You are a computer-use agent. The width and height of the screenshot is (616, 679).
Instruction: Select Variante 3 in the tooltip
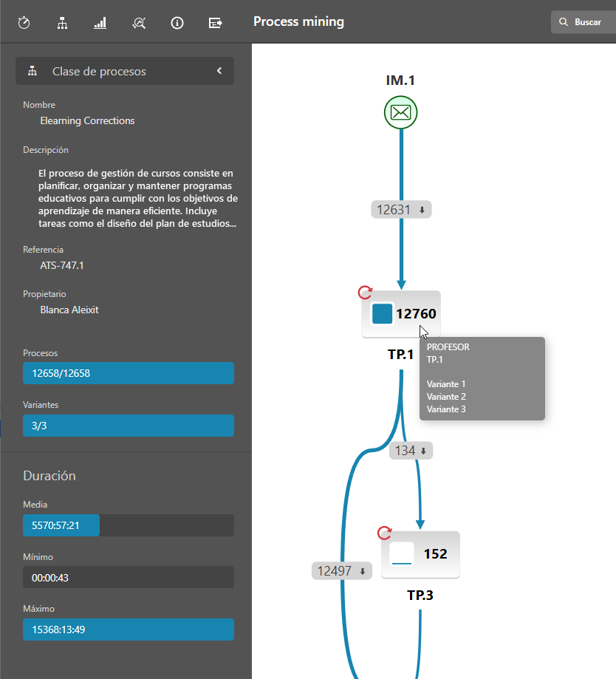[446, 409]
